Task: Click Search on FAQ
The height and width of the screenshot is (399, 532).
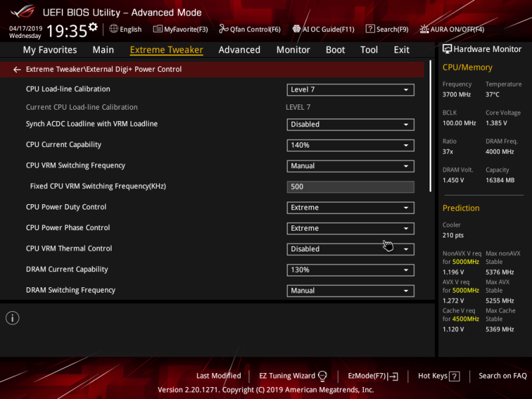Action: click(x=503, y=376)
